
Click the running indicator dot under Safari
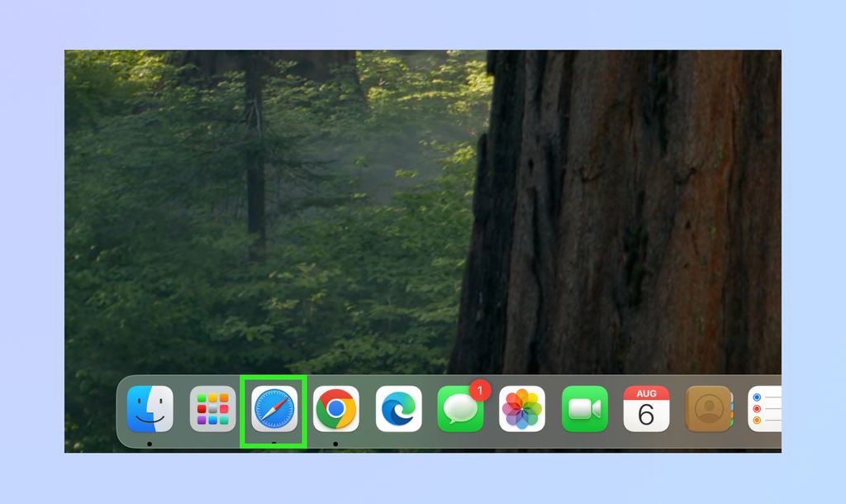[x=273, y=444]
